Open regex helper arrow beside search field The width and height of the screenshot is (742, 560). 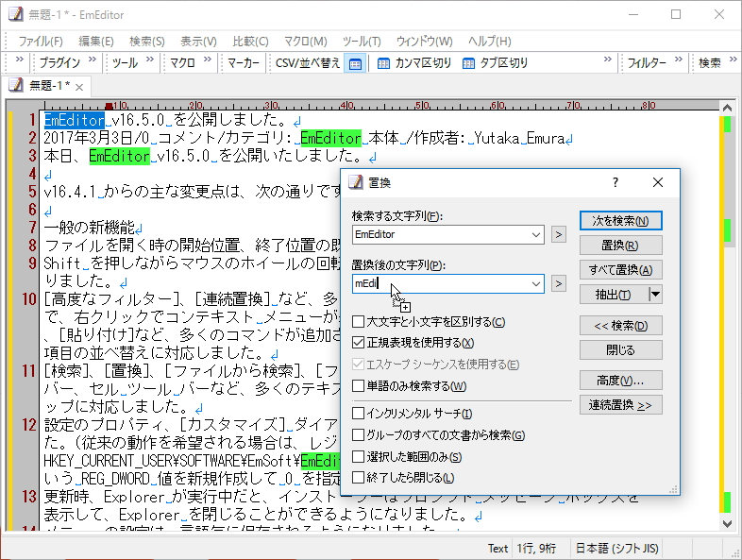click(x=559, y=234)
